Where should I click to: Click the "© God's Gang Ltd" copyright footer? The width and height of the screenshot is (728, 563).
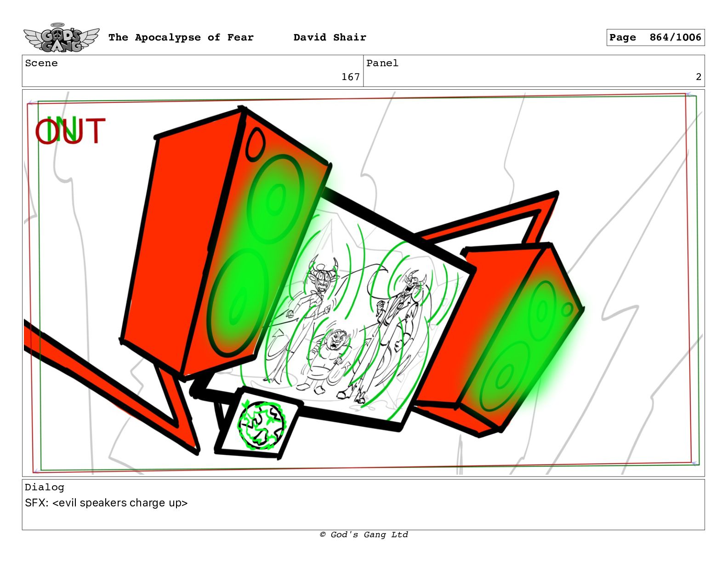pos(364,535)
